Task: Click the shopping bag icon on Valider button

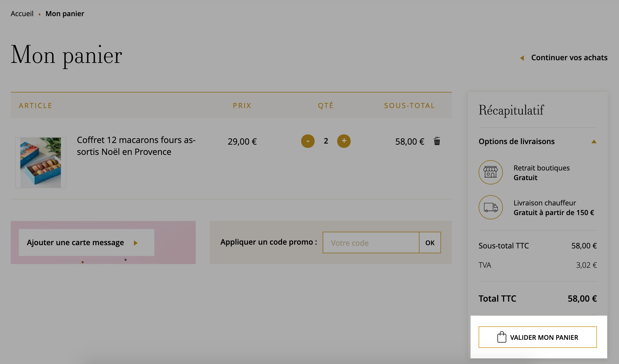Action: [x=501, y=337]
